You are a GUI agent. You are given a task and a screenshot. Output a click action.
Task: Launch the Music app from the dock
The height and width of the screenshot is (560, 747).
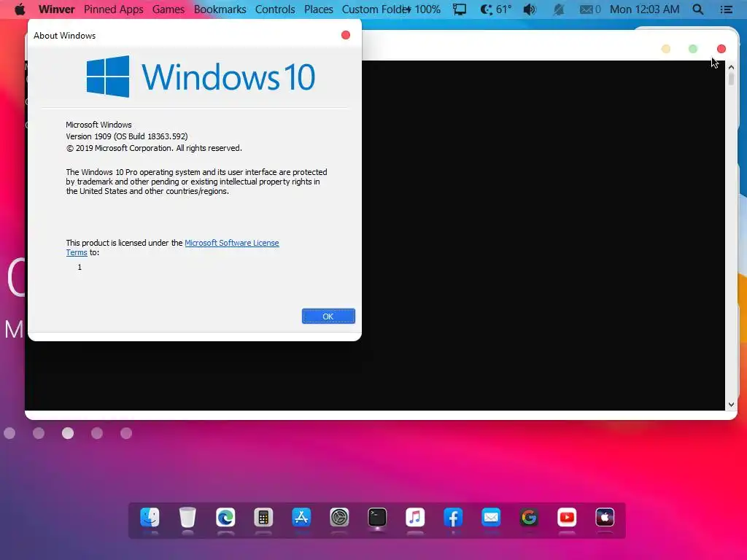click(x=415, y=518)
